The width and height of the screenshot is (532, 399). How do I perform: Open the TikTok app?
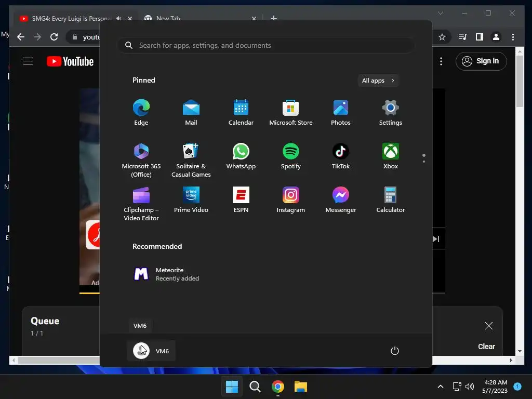341,156
